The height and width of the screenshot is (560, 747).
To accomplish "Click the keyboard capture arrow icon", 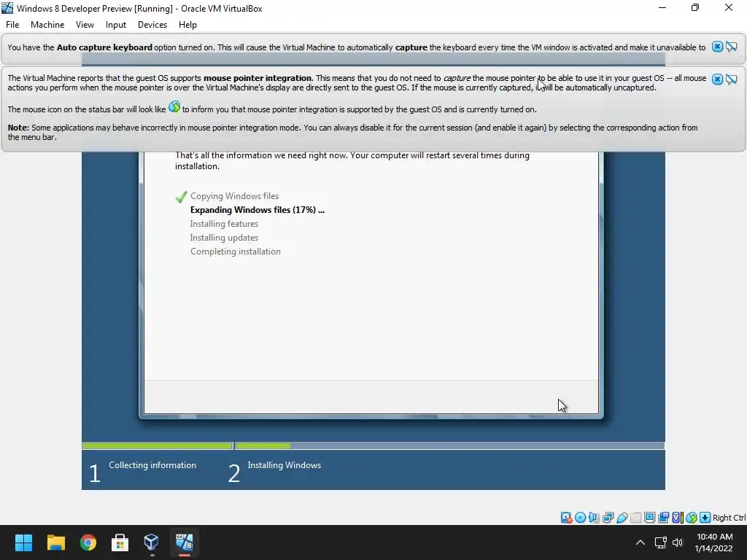I will pyautogui.click(x=705, y=518).
